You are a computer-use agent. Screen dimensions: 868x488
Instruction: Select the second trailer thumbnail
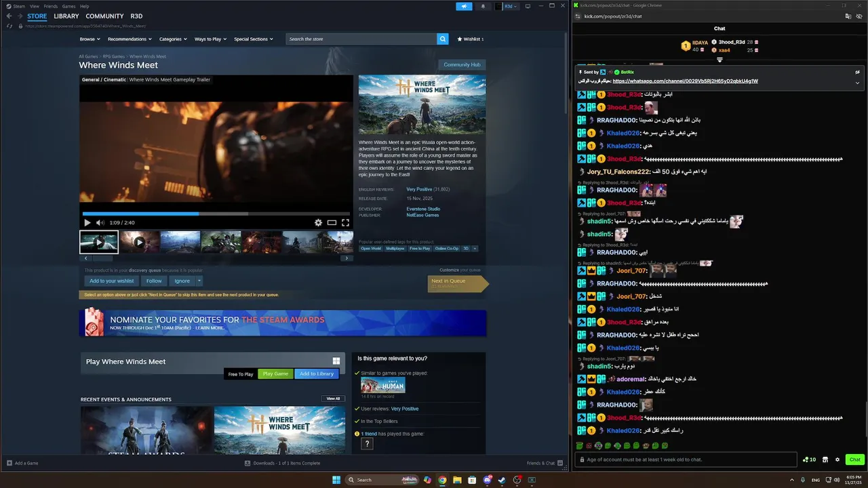139,242
